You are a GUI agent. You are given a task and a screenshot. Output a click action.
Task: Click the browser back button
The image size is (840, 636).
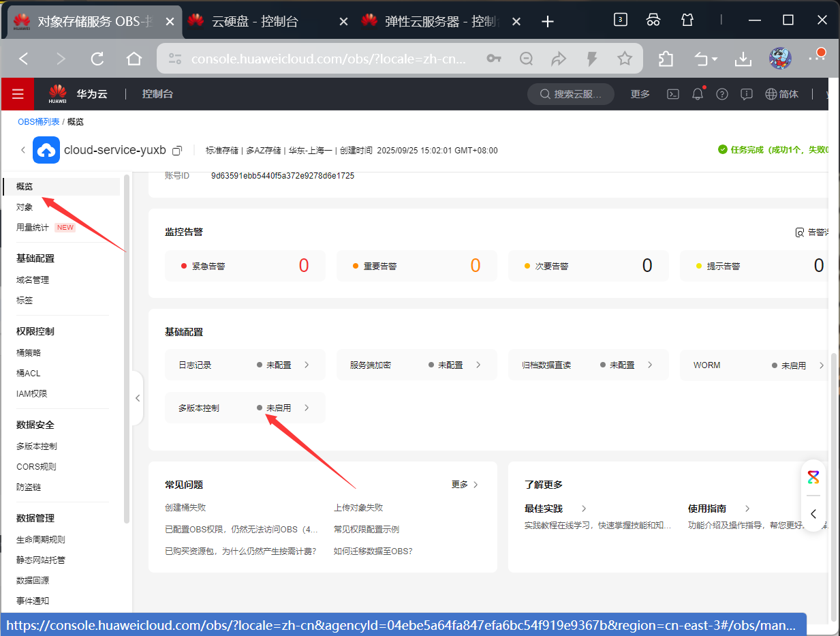(x=24, y=59)
